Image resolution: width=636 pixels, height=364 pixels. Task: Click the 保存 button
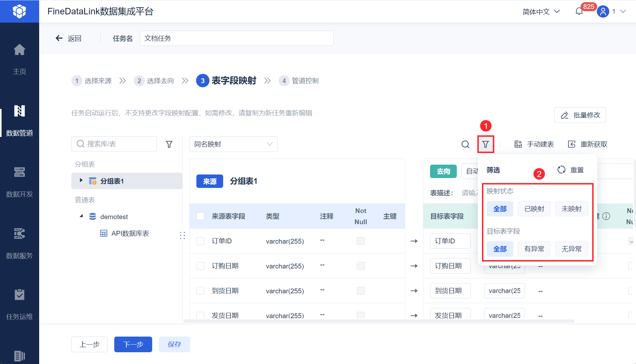[175, 345]
